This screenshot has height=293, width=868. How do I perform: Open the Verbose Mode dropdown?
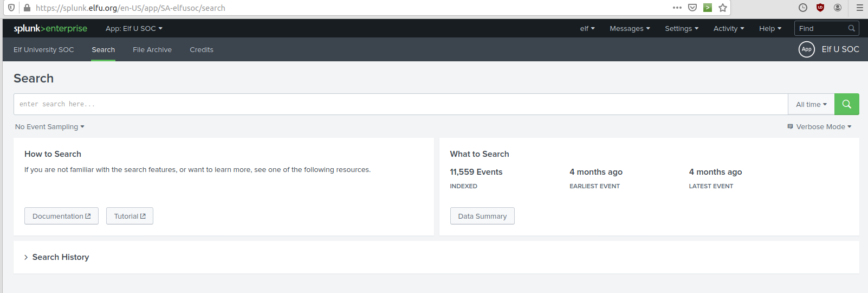pyautogui.click(x=819, y=126)
